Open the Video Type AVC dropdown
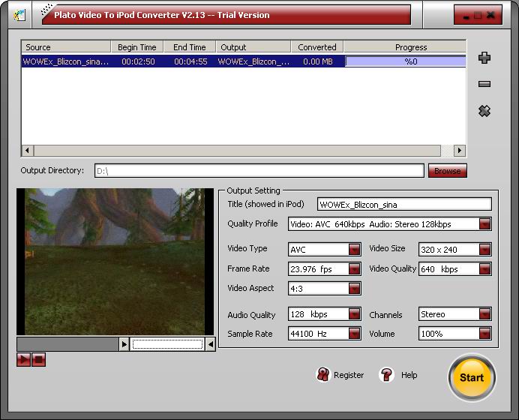 [x=354, y=249]
